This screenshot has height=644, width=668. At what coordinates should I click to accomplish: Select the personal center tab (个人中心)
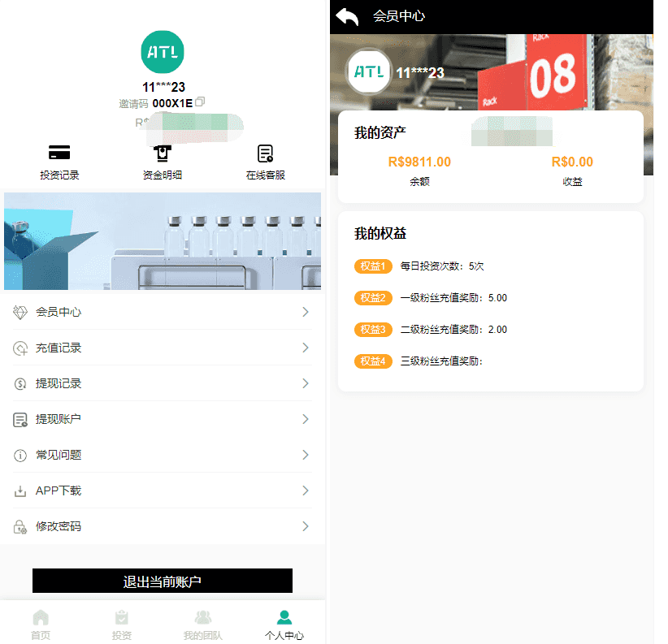click(x=284, y=624)
